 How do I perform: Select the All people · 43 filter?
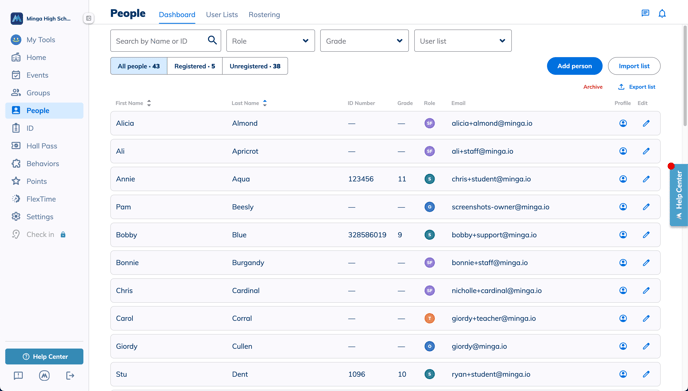point(139,66)
